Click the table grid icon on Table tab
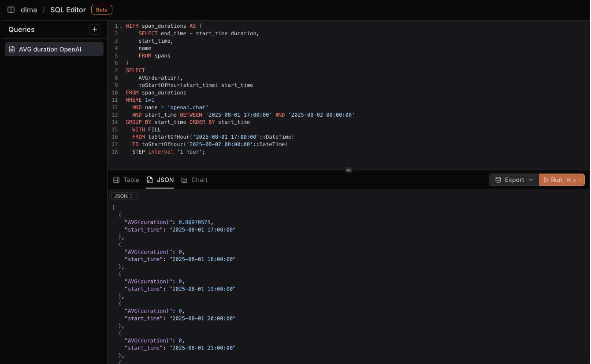Screen dimensions: 591x364 116,180
